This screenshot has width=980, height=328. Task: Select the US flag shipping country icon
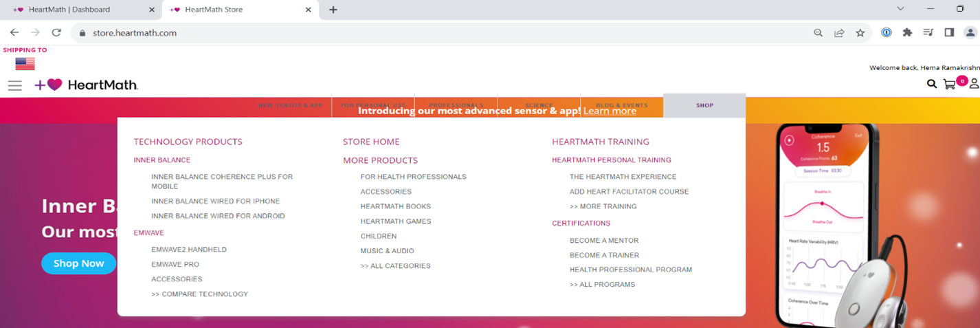point(25,64)
